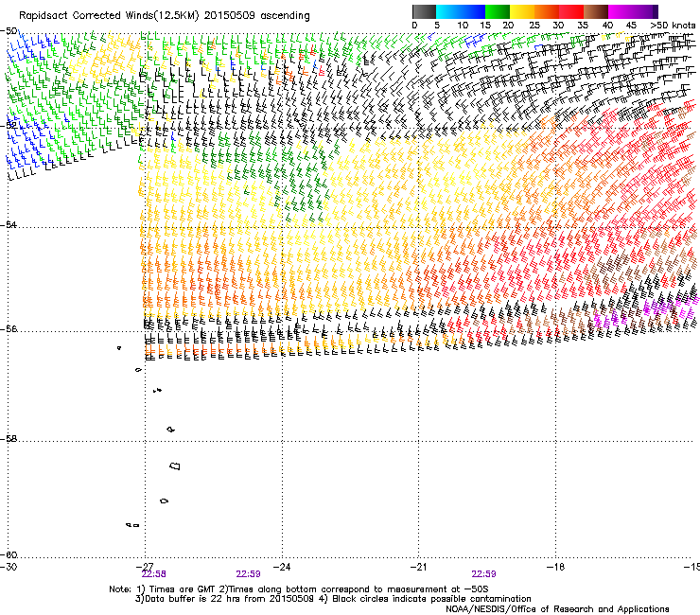Click the -18 longitude axis label
700x615 pixels.
pos(555,567)
